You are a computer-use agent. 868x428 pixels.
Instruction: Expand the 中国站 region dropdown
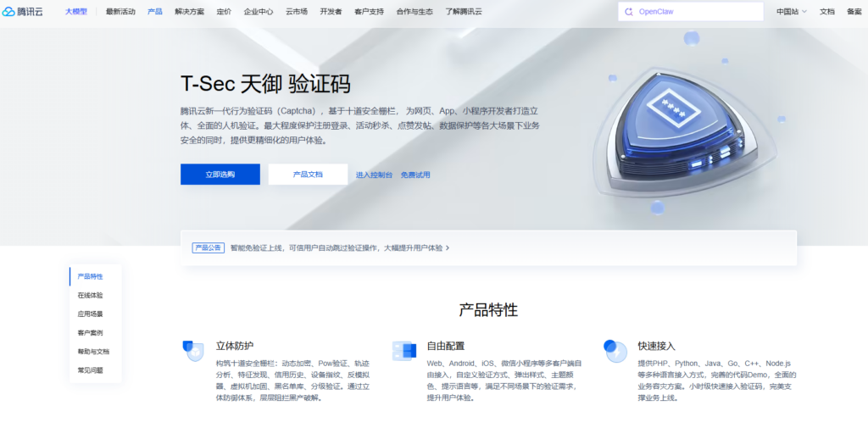(x=792, y=12)
